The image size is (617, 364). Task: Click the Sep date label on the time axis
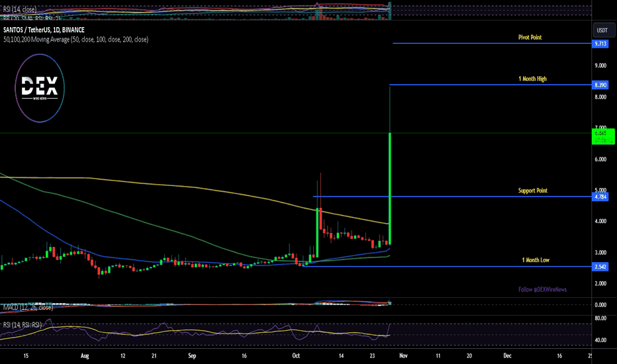click(192, 356)
